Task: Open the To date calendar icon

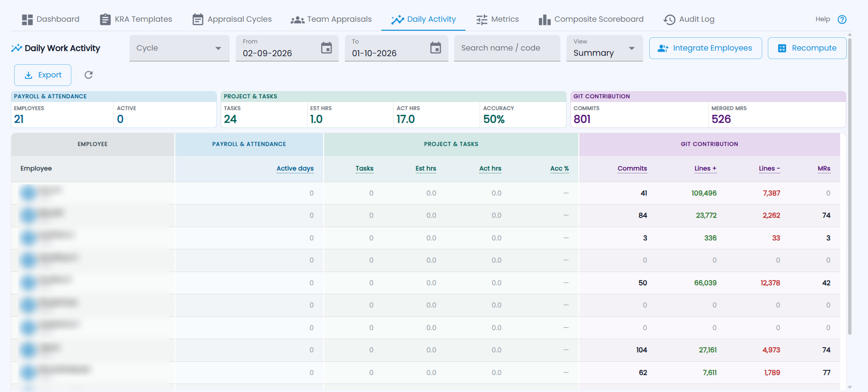Action: click(x=436, y=48)
